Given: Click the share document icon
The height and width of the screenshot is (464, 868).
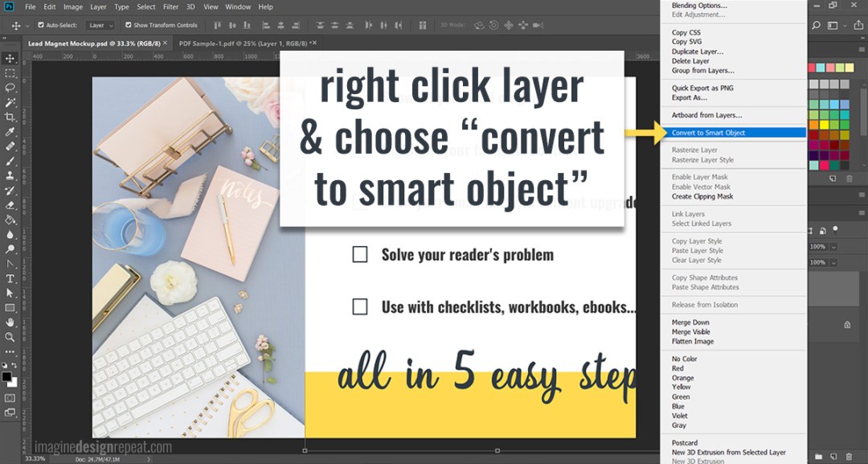Looking at the screenshot, I should [x=858, y=26].
